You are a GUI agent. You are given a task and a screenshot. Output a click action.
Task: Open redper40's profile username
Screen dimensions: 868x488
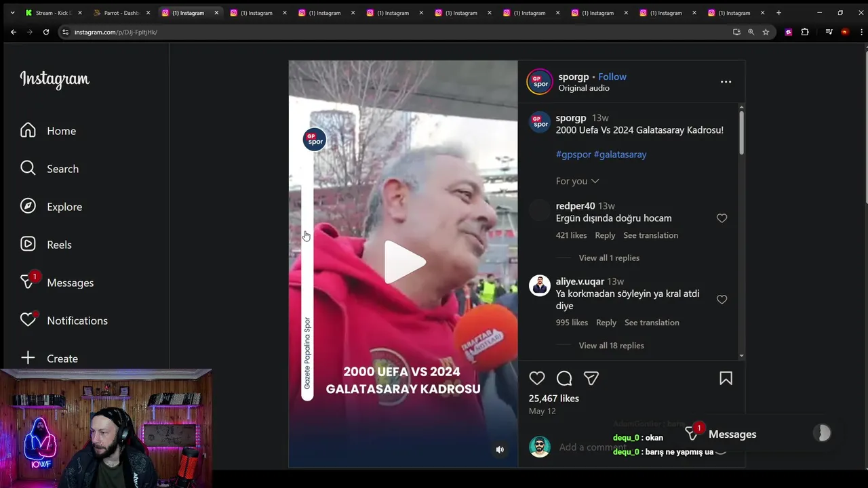575,206
